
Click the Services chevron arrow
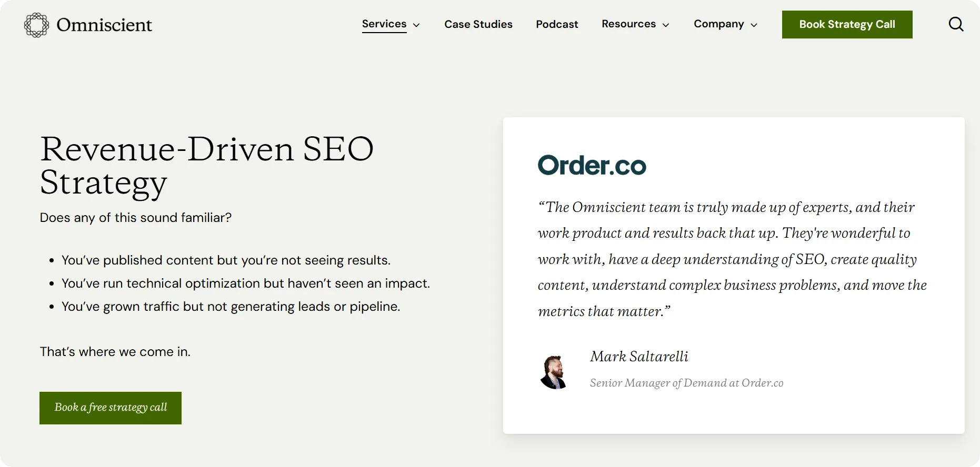click(x=416, y=25)
